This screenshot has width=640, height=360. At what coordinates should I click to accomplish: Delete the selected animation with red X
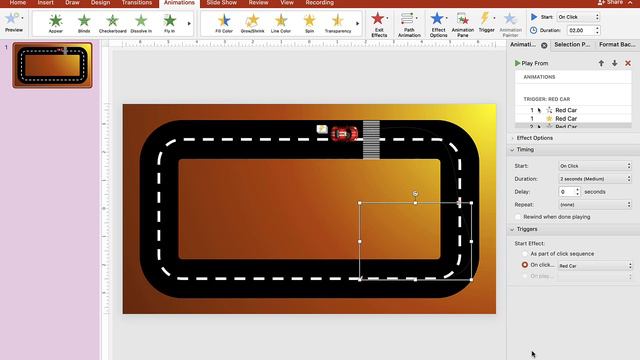click(628, 63)
